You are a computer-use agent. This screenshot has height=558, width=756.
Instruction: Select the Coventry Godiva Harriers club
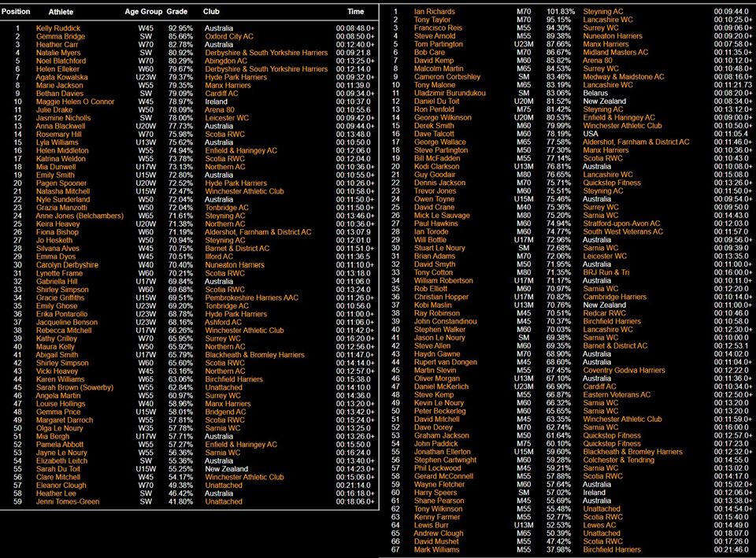(624, 370)
